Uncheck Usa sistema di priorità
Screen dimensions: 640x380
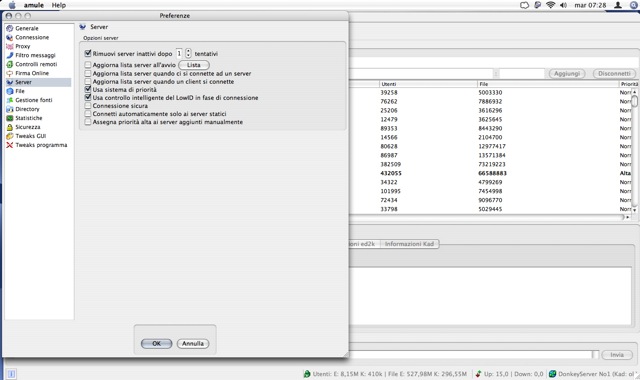[x=88, y=89]
